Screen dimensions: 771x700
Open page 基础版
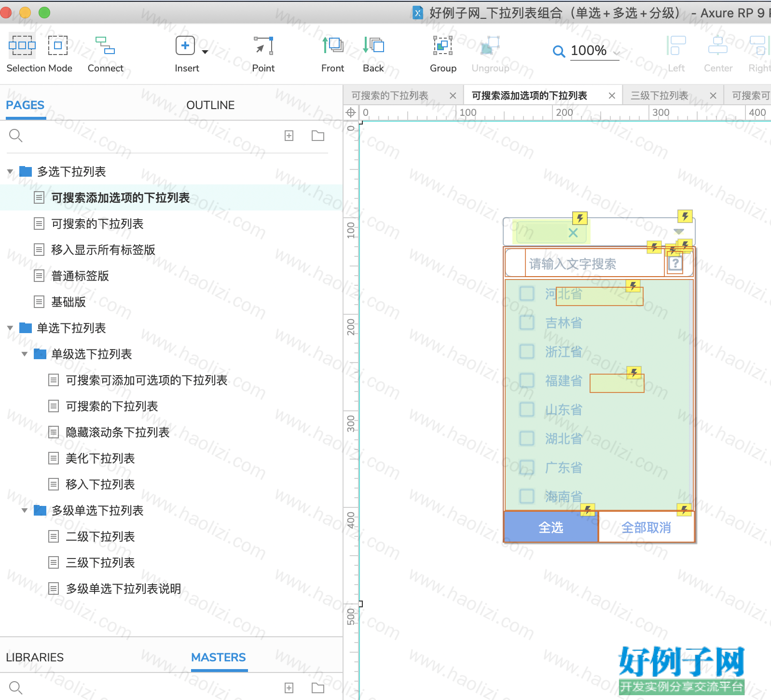[69, 302]
